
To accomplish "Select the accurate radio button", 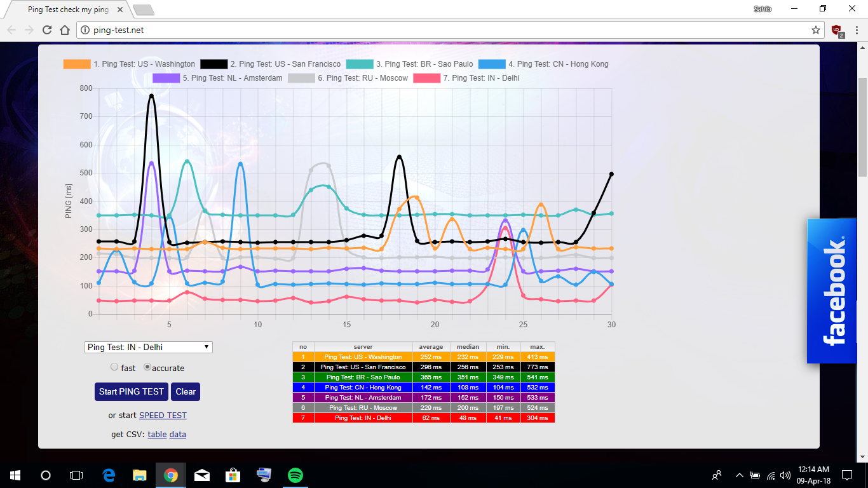I will tap(147, 367).
